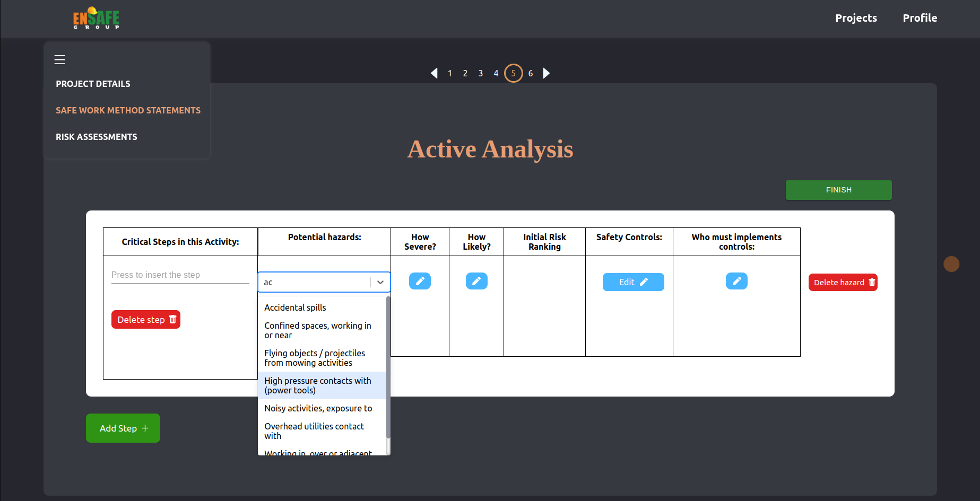Click the 'Press to insert the step' field
The height and width of the screenshot is (501, 980).
click(180, 275)
